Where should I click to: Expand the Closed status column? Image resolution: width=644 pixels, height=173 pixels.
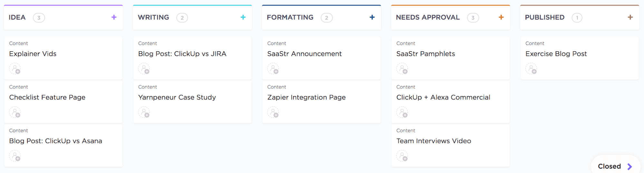[615, 166]
